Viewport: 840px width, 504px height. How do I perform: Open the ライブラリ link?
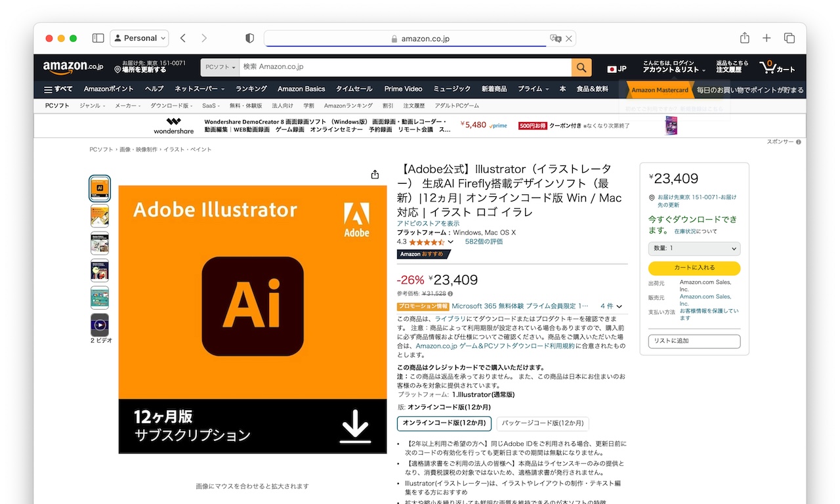click(x=449, y=319)
